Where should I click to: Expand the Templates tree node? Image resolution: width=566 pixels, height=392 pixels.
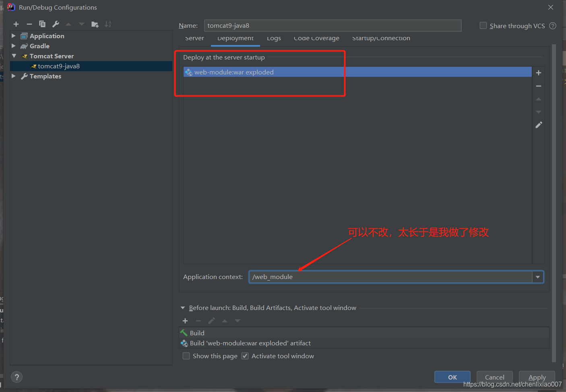(x=14, y=76)
